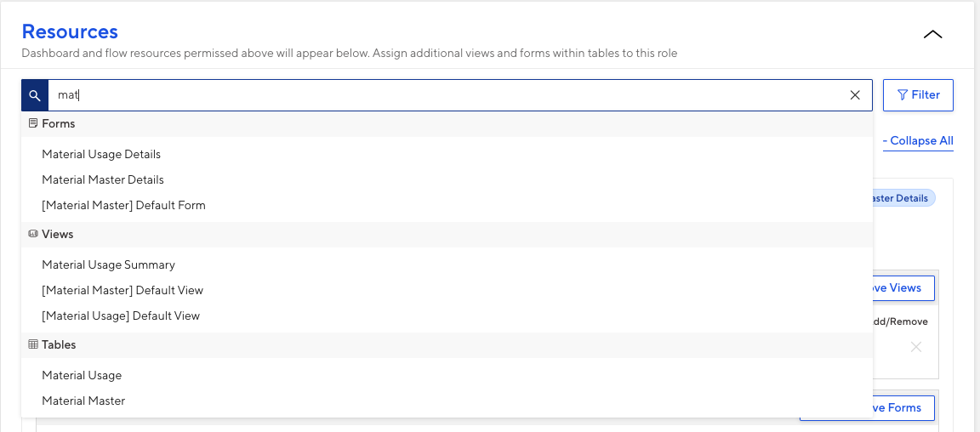Click the Views section icon
The width and height of the screenshot is (980, 432).
[x=33, y=235]
